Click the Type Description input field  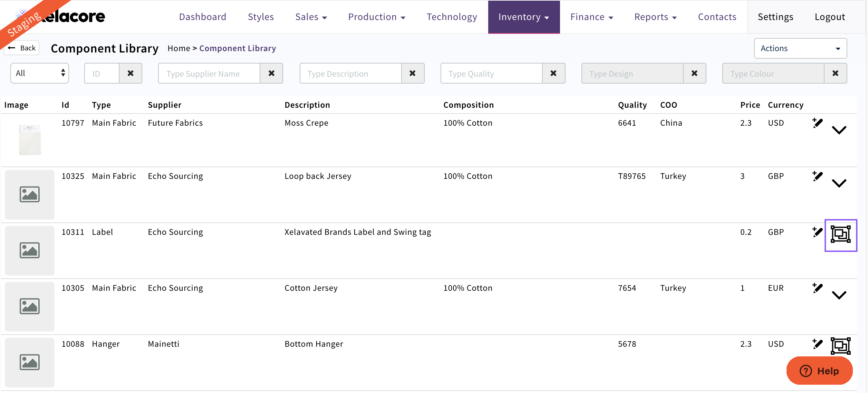tap(350, 74)
